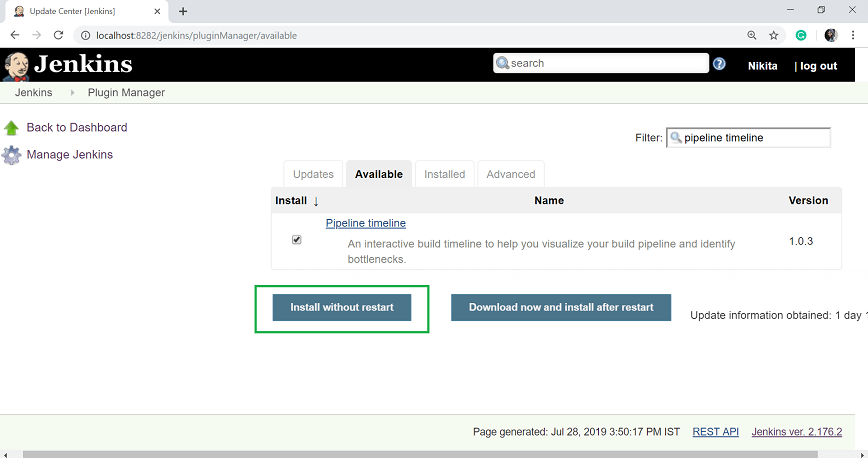Uncheck the Pipeline timeline install checkbox
The image size is (868, 458).
click(297, 240)
